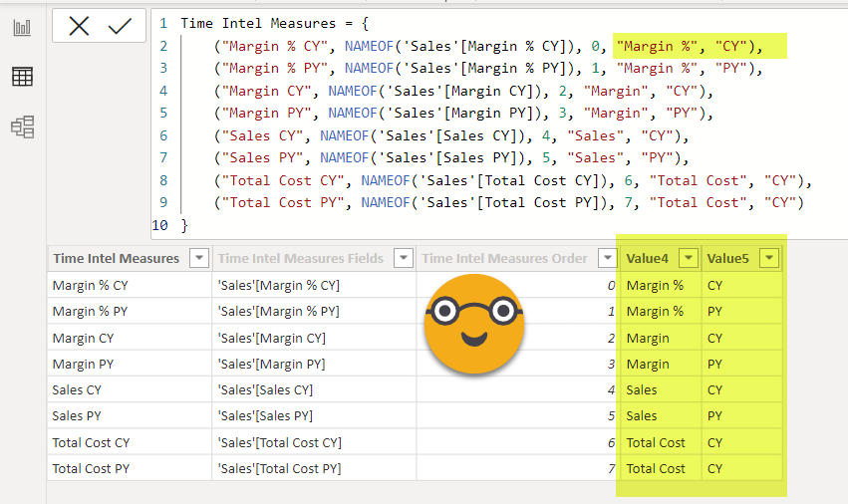This screenshot has height=504, width=848.
Task: Open Time Intel Measures Fields filter dropdown
Action: pyautogui.click(x=403, y=259)
